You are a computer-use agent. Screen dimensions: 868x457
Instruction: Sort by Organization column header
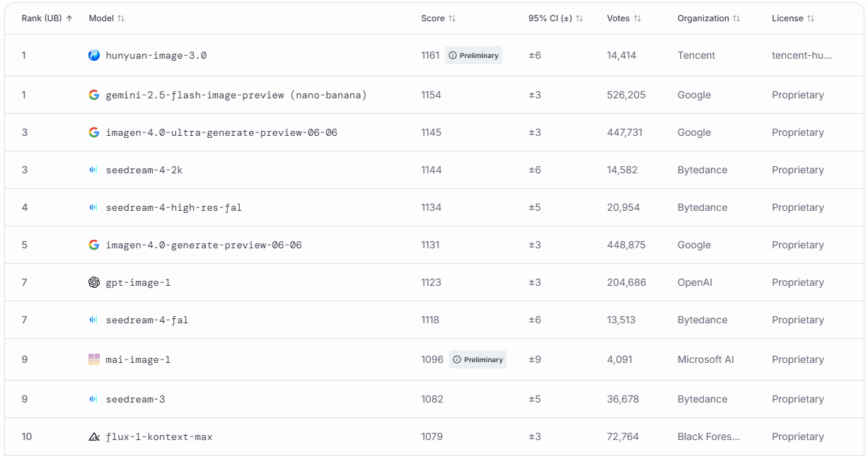[708, 18]
